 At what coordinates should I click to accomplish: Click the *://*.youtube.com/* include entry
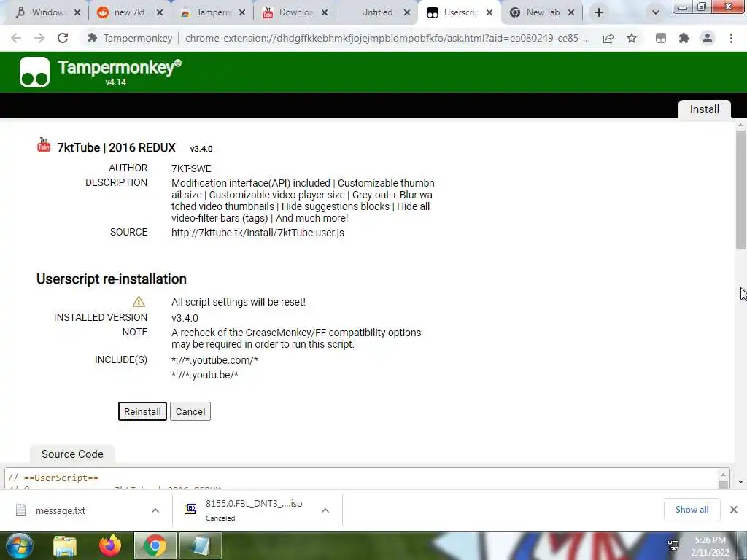tap(215, 360)
